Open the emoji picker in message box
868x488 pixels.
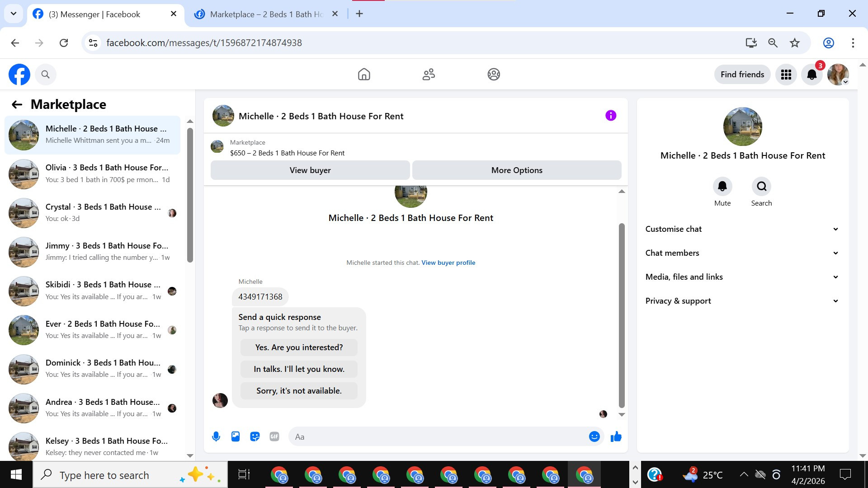(x=594, y=436)
